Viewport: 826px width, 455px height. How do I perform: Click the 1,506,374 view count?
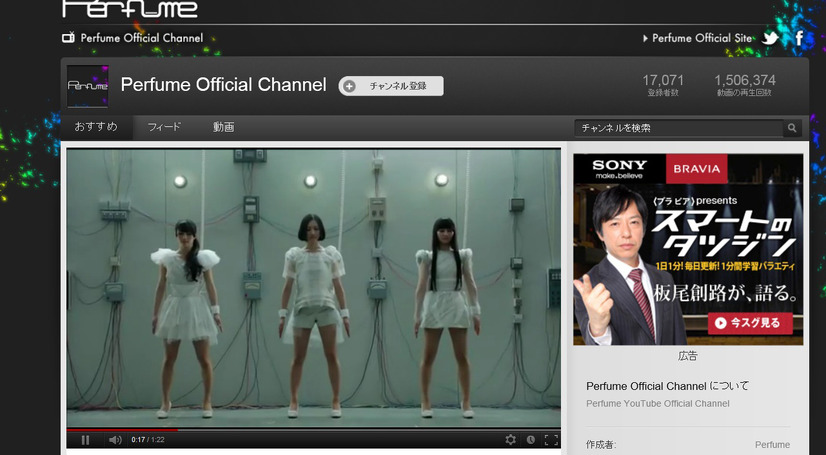click(x=745, y=81)
